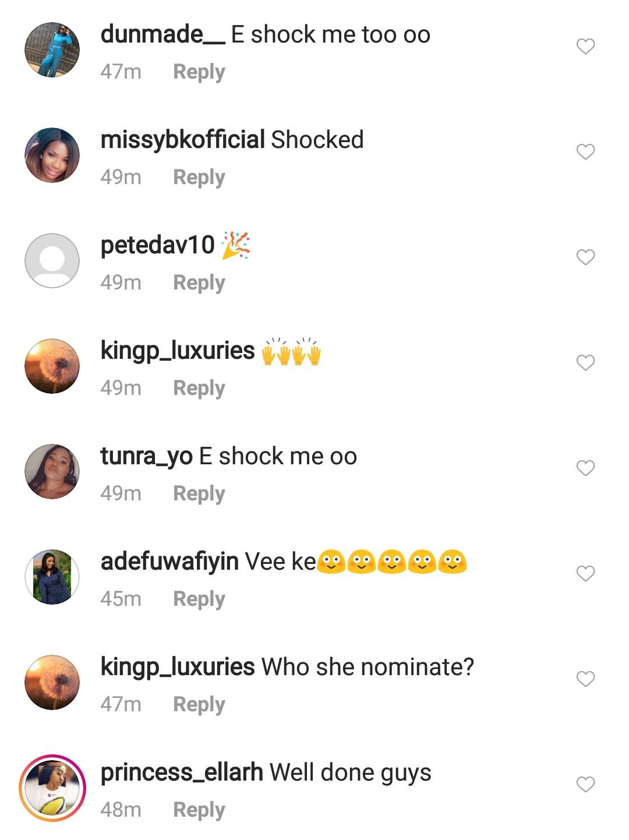The image size is (629, 840).
Task: Reply to missybkofficial's "Shocked" comment
Action: [x=199, y=177]
